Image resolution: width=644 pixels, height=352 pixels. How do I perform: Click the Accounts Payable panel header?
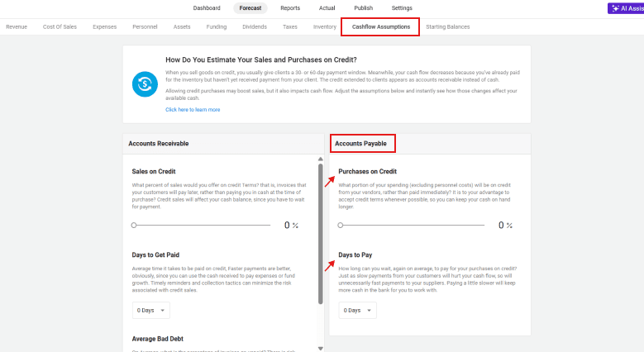point(430,143)
